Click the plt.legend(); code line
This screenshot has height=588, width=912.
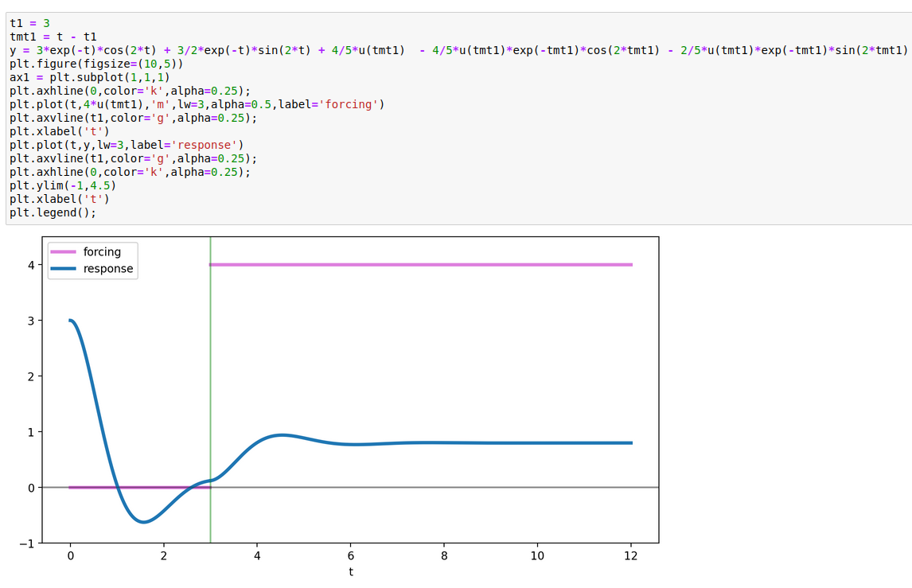[53, 212]
